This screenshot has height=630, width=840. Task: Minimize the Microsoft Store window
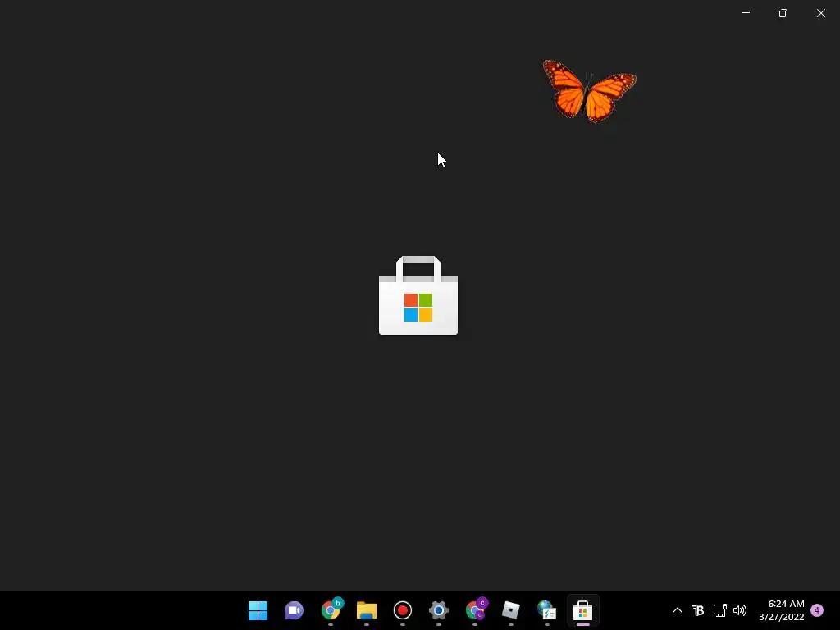(745, 13)
